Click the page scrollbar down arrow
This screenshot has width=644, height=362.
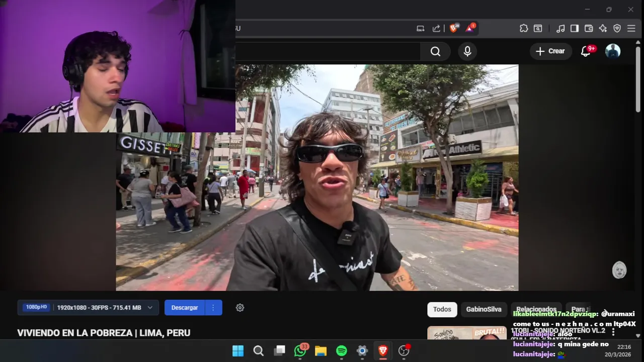(x=638, y=335)
